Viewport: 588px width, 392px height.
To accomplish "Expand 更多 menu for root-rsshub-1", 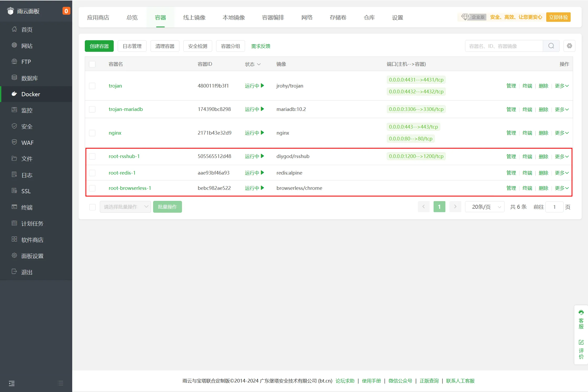I will (562, 156).
